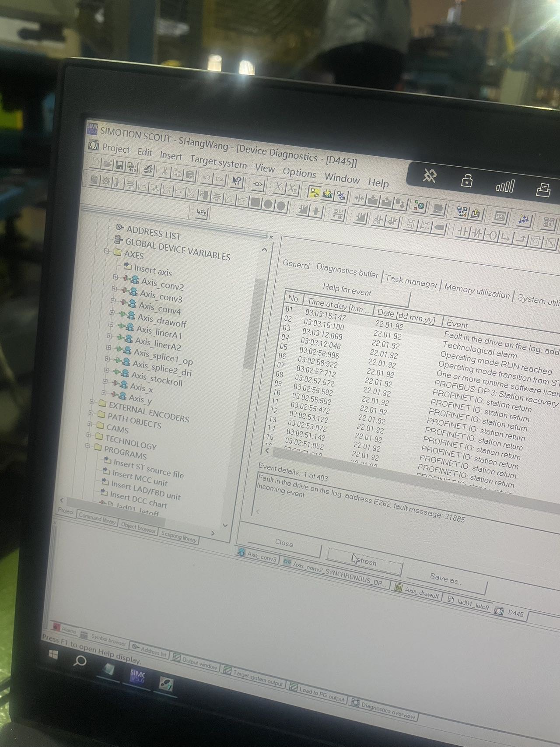The image size is (560, 747).
Task: Expand the Axis_drawoff tree node
Action: point(112,312)
